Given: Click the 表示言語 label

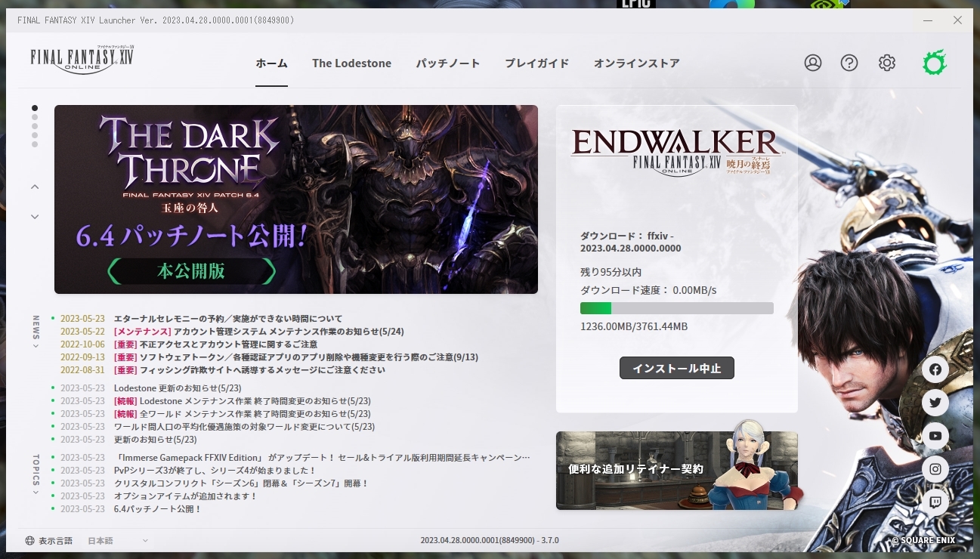Looking at the screenshot, I should pyautogui.click(x=56, y=541).
